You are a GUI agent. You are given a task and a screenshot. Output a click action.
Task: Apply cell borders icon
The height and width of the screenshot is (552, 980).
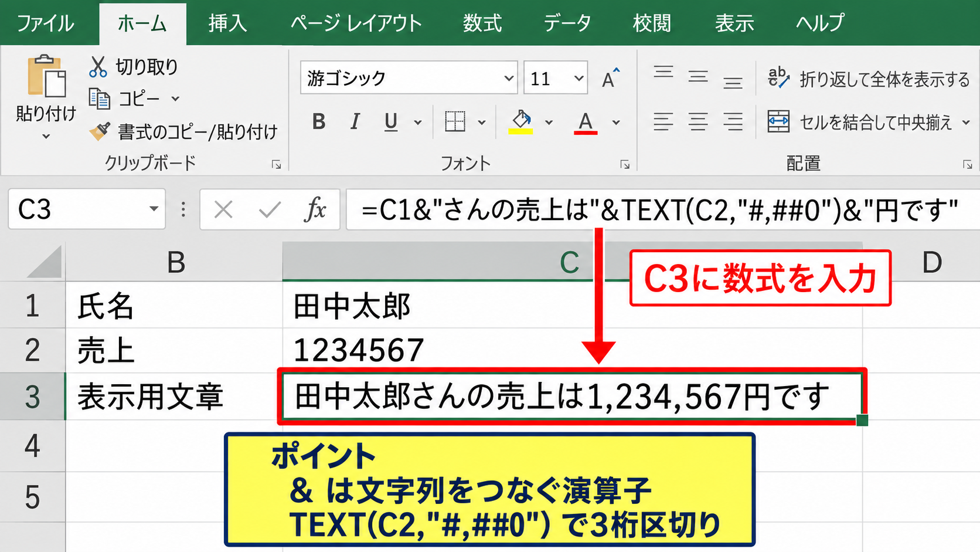tap(455, 122)
